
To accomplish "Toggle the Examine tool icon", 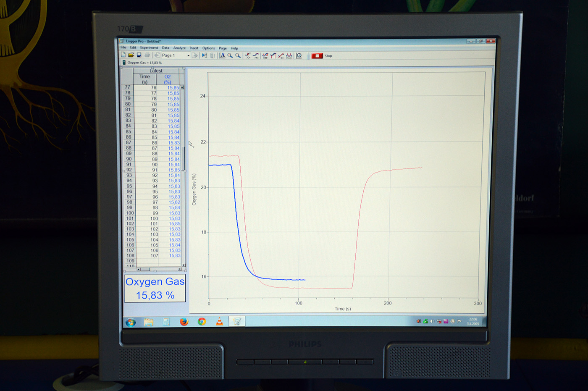I will (248, 55).
